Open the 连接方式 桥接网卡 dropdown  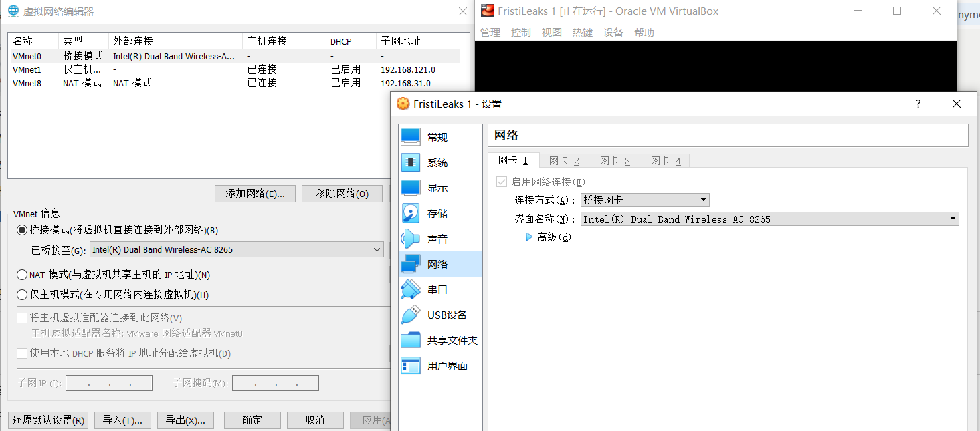tap(644, 200)
